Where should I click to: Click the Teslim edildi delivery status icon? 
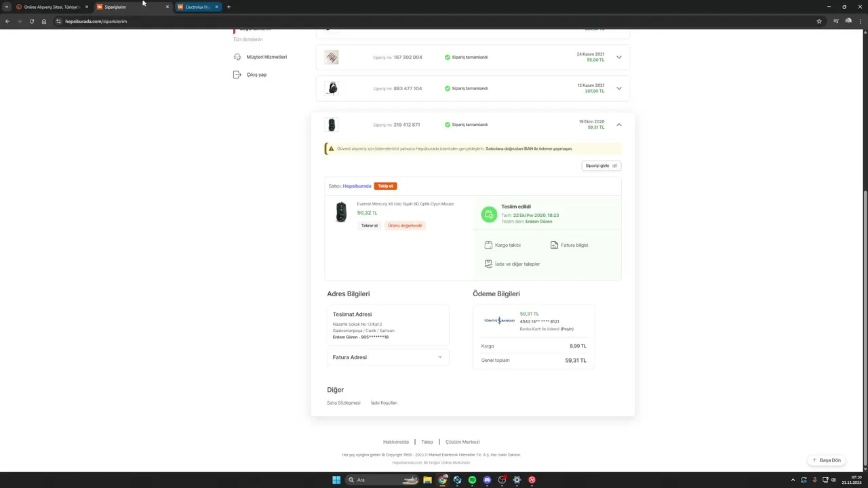click(x=489, y=214)
